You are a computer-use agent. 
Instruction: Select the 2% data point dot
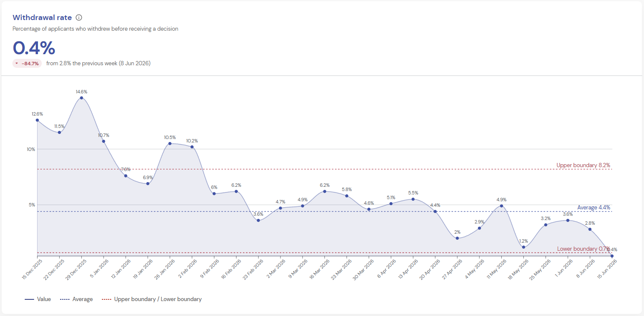457,238
